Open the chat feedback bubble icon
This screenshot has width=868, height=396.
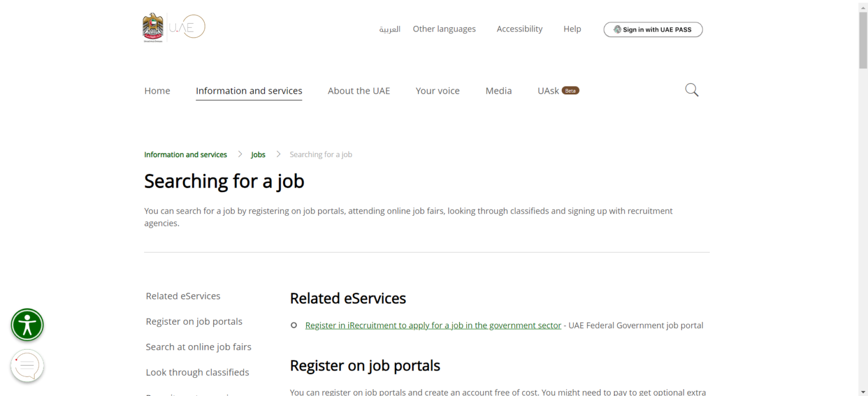tap(27, 365)
